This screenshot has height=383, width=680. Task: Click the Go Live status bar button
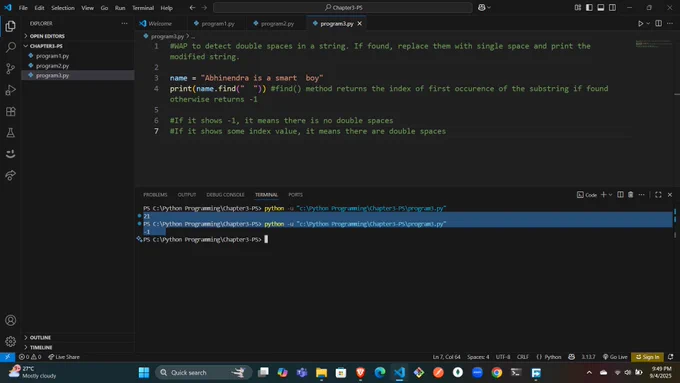coord(615,357)
